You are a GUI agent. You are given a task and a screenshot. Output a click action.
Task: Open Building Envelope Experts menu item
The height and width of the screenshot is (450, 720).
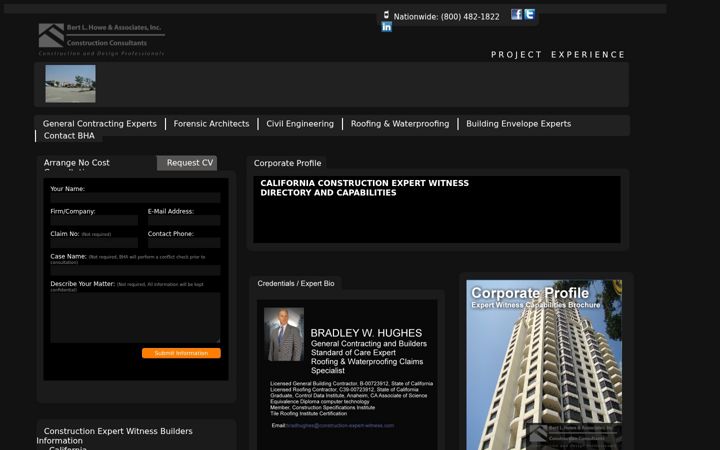518,124
